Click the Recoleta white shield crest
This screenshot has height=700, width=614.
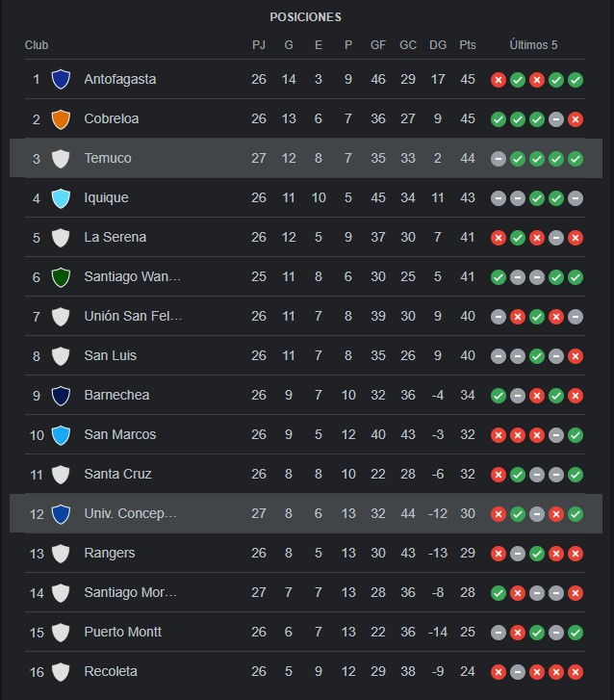point(61,672)
